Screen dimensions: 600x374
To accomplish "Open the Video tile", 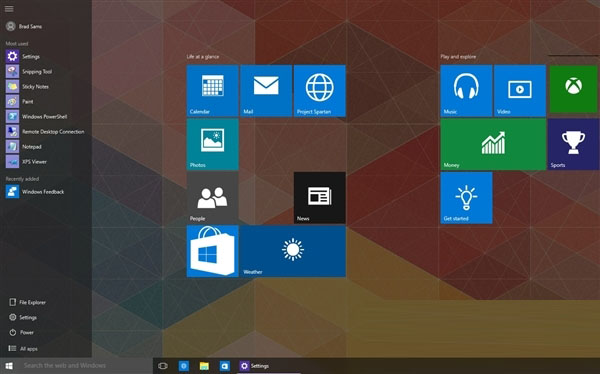I will coord(520,91).
